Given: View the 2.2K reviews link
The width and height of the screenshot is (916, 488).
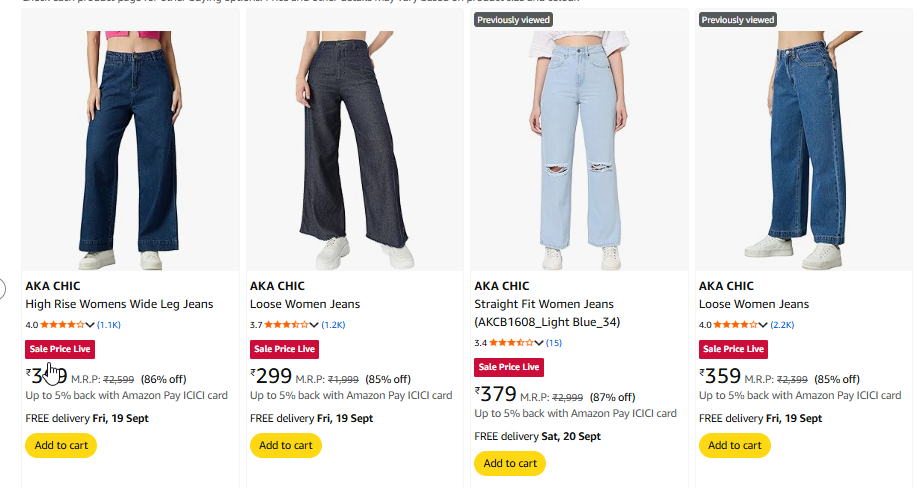Looking at the screenshot, I should click(x=782, y=325).
